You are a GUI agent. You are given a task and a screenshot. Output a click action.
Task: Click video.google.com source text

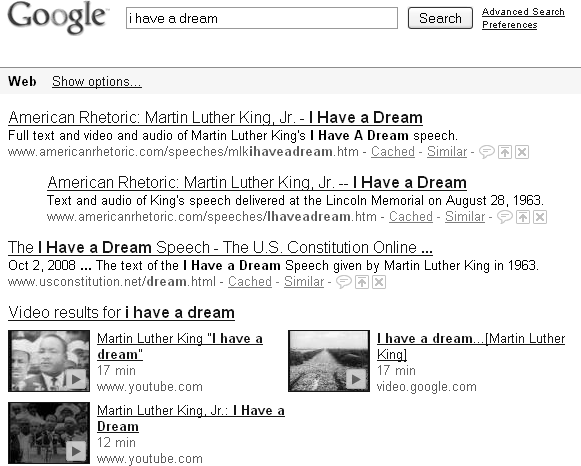coord(426,387)
